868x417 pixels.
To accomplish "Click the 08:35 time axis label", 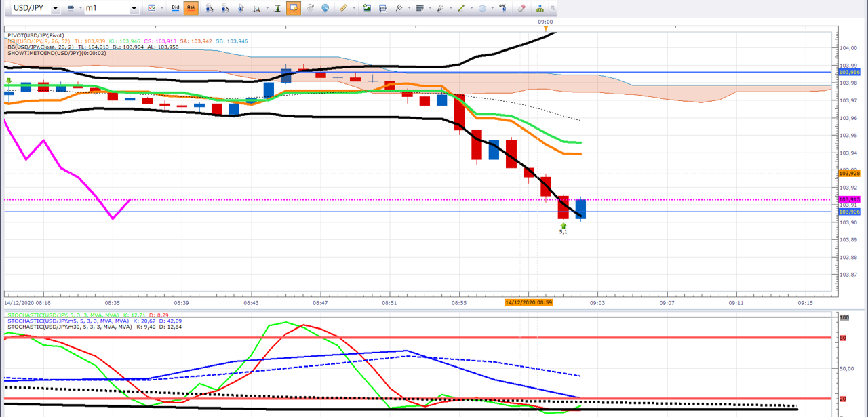I will coord(113,303).
